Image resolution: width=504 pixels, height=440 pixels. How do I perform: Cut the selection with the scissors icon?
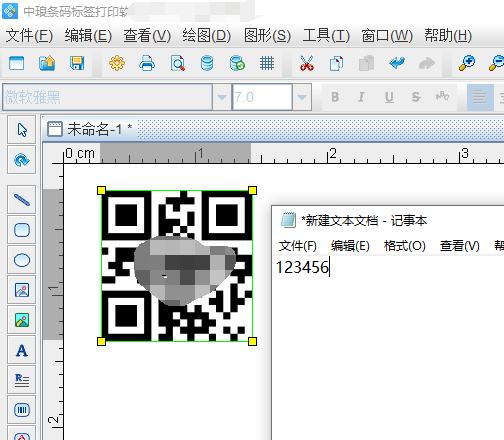coord(307,63)
